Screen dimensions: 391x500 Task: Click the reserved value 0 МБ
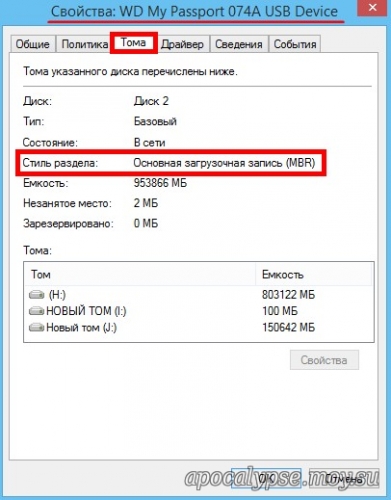(146, 224)
